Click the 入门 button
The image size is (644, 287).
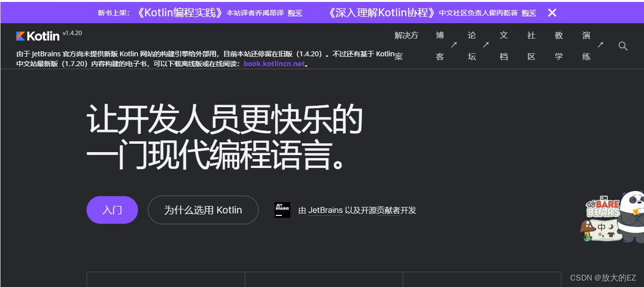(112, 209)
